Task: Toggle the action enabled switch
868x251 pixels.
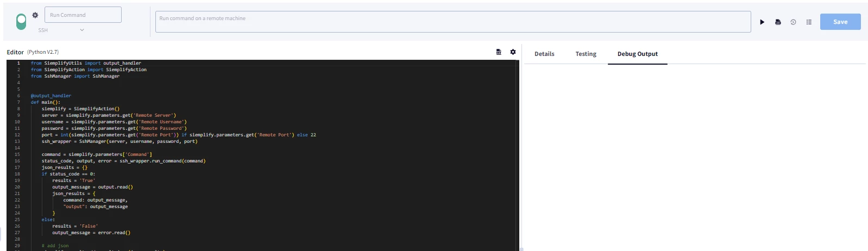Action: click(21, 22)
